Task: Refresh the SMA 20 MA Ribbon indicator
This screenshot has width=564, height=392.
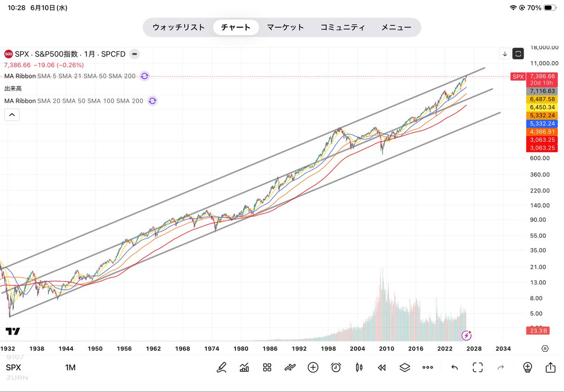Action: [x=152, y=101]
